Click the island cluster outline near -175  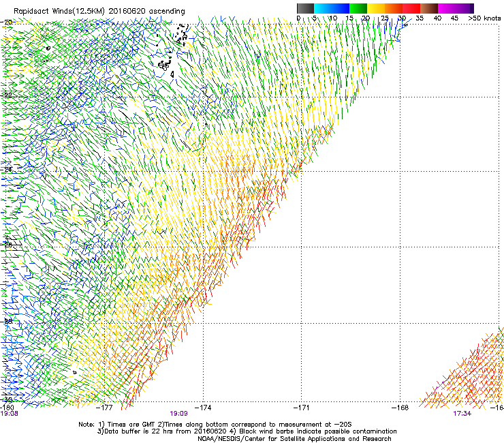pos(165,65)
